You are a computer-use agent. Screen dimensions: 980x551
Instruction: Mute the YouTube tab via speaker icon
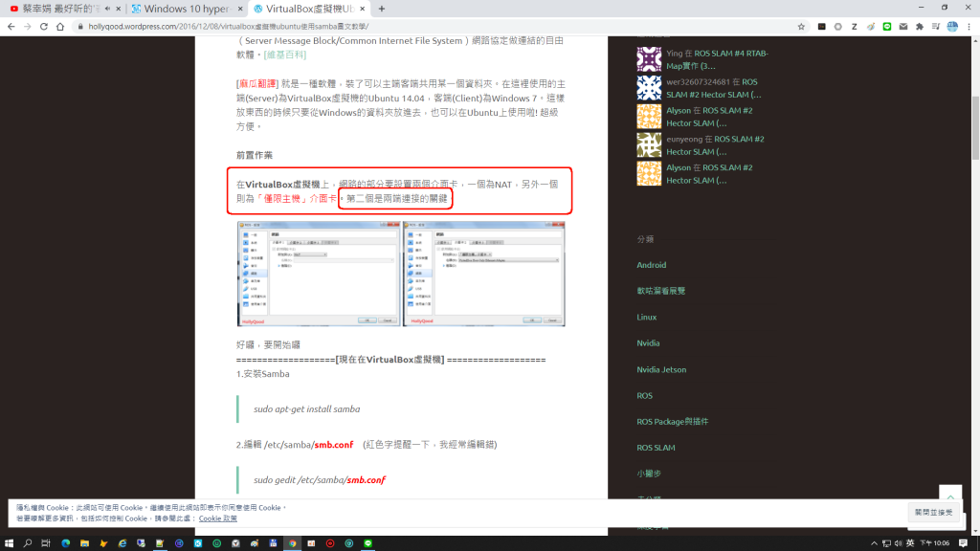point(107,9)
